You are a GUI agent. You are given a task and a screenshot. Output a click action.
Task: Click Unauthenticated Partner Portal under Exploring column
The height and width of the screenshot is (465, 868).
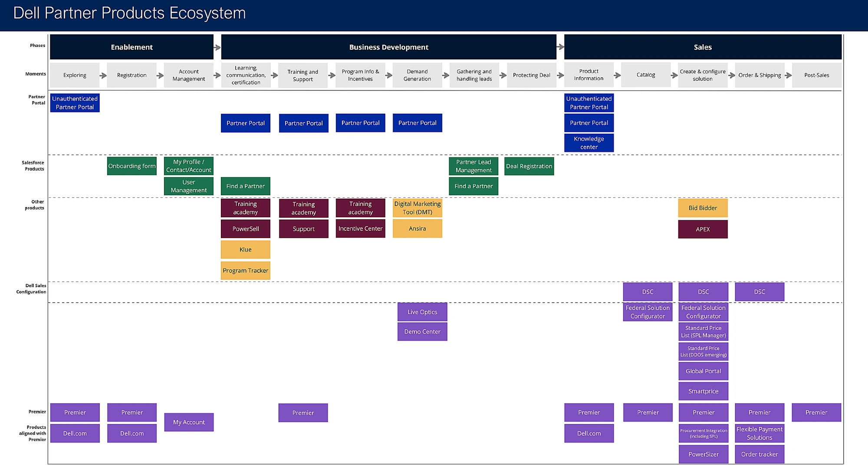click(x=75, y=103)
